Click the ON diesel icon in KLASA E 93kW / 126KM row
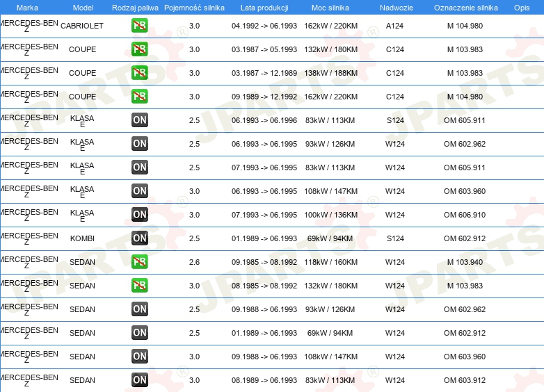 (x=139, y=143)
